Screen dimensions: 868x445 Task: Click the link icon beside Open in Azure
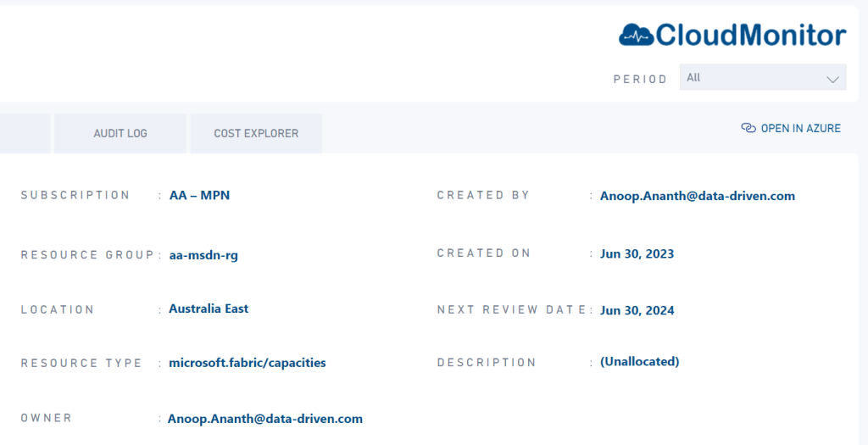(748, 128)
